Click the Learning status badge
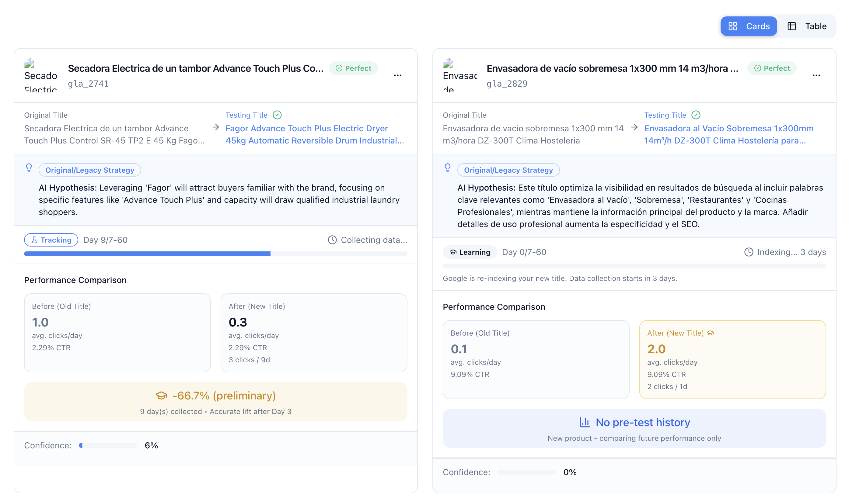 470,252
